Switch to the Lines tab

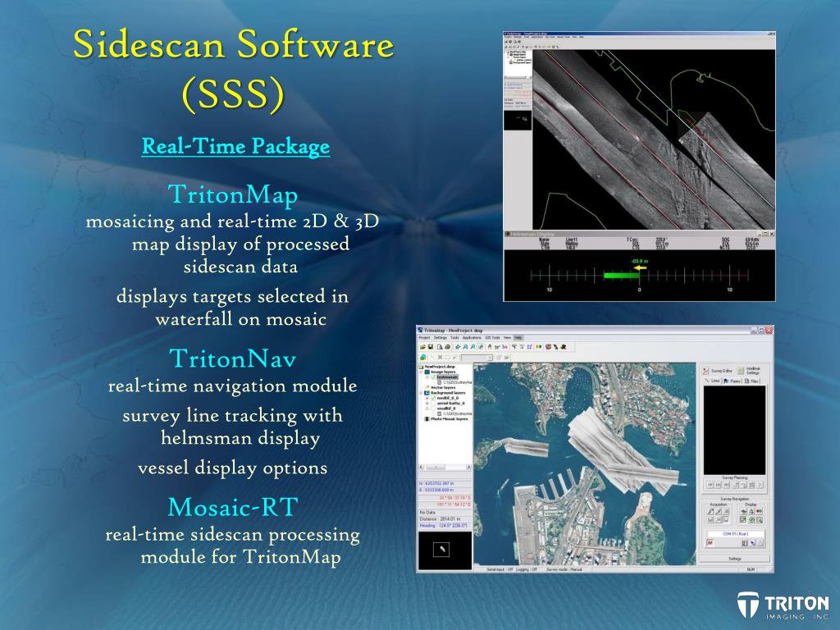[711, 381]
